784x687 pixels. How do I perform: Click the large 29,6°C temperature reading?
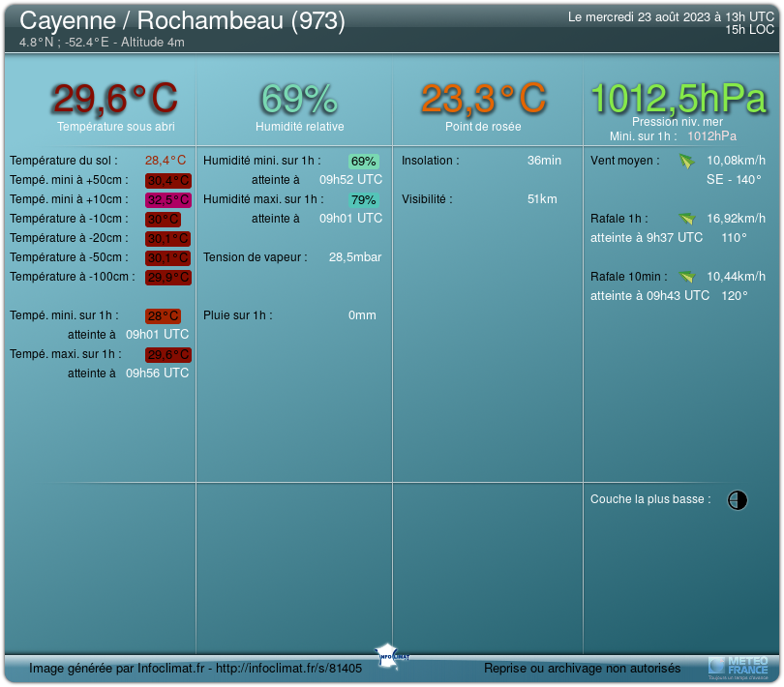click(114, 99)
